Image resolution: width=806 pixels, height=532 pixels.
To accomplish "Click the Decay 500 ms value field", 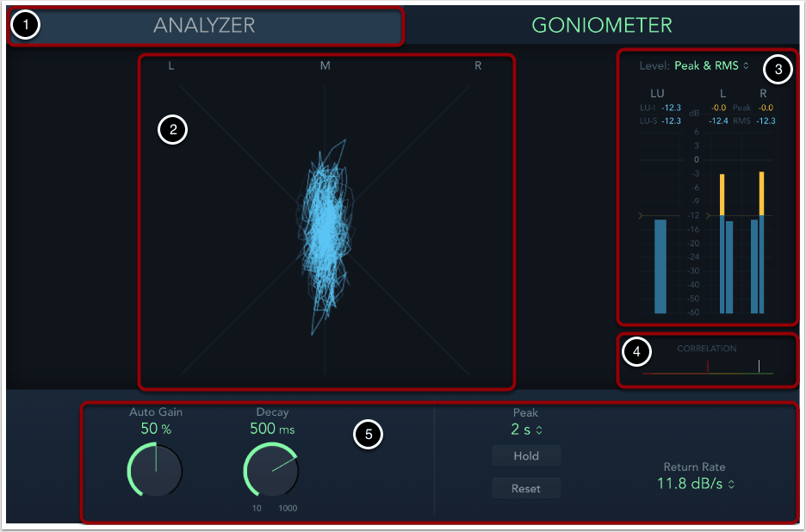I will click(272, 429).
